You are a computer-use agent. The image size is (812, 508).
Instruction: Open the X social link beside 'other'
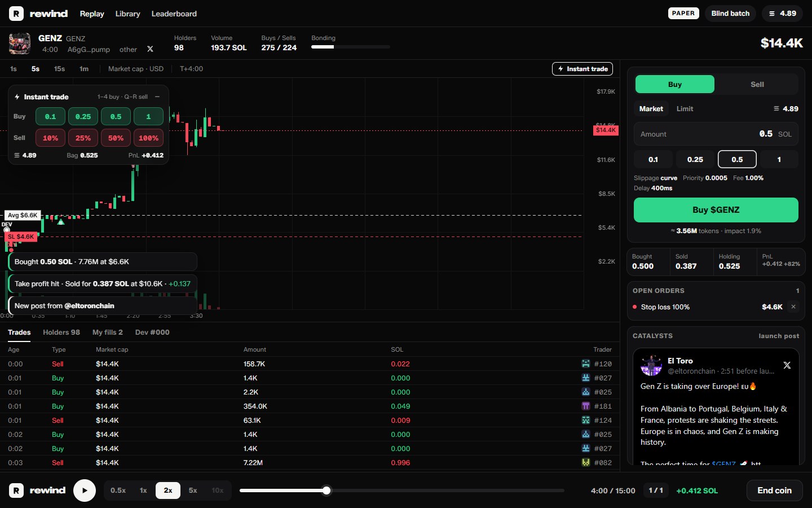coord(150,49)
